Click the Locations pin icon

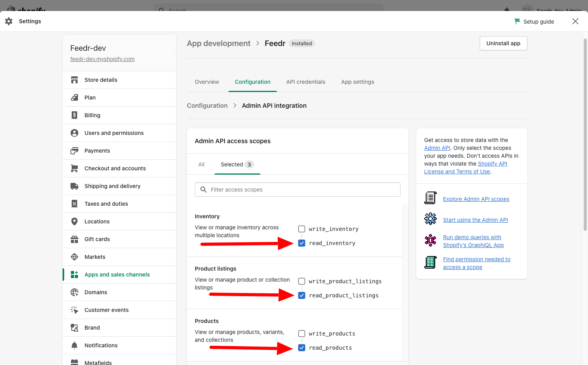(x=74, y=221)
